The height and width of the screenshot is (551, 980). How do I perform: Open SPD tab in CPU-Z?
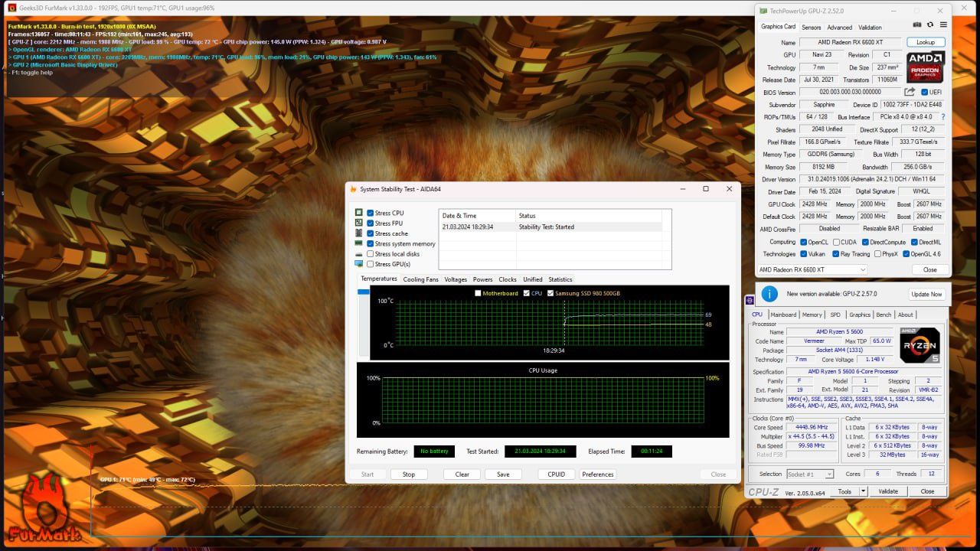835,315
